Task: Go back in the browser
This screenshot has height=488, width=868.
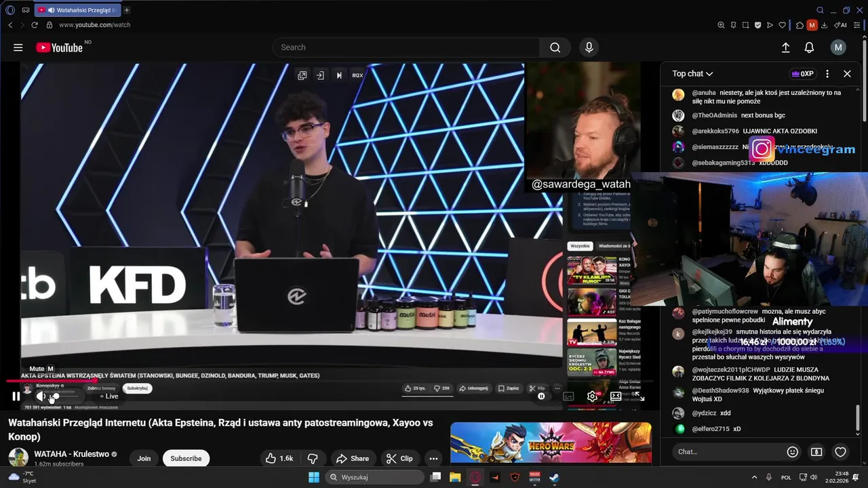Action: 10,25
